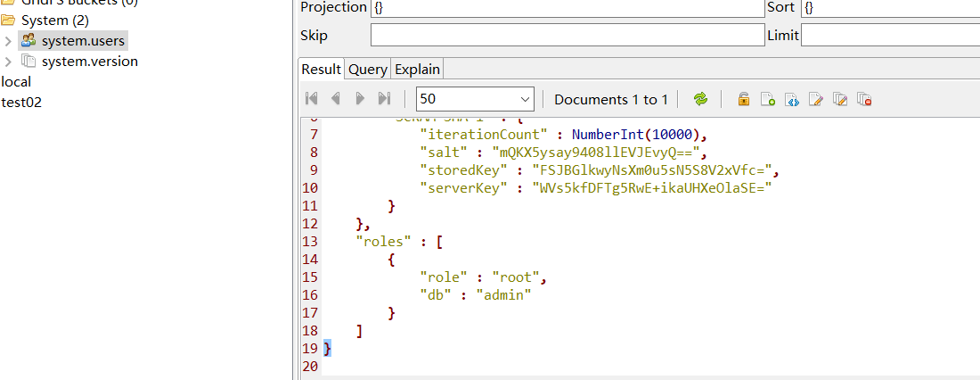Image resolution: width=980 pixels, height=380 pixels.
Task: Click the copy-and-edit documents icon
Action: [841, 99]
